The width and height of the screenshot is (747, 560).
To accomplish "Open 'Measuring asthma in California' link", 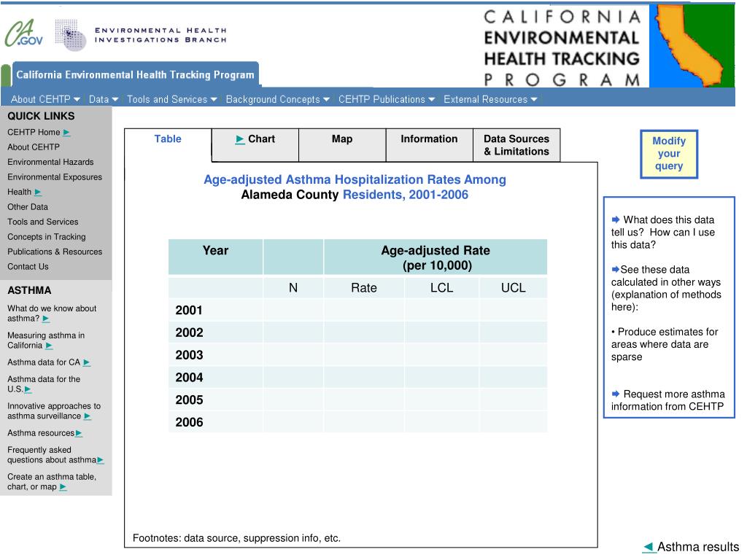I will (x=46, y=341).
